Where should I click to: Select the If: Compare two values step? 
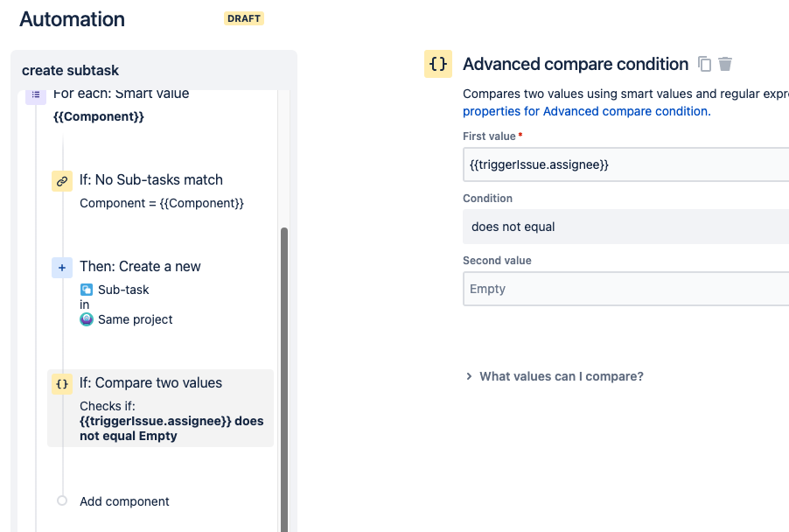pyautogui.click(x=161, y=408)
